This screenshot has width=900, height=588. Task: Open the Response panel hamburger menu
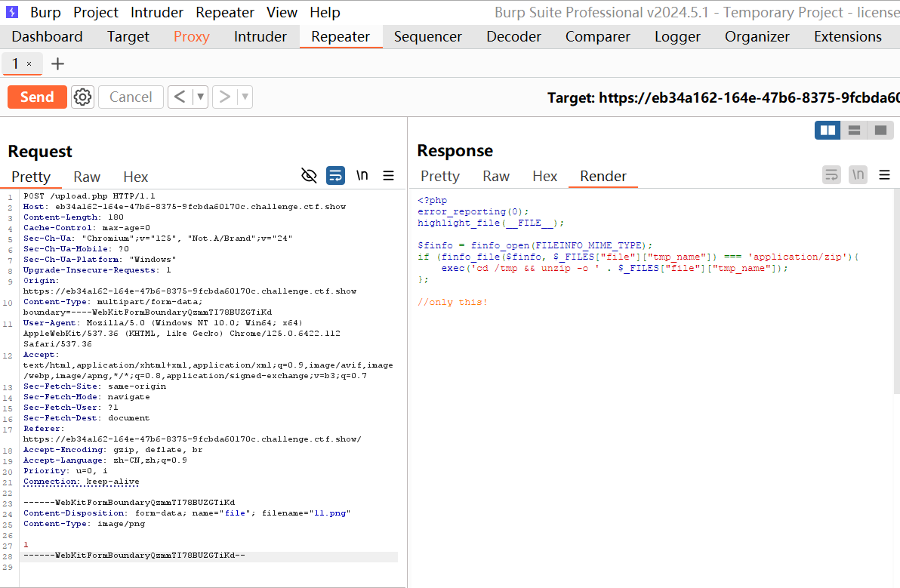(x=884, y=175)
